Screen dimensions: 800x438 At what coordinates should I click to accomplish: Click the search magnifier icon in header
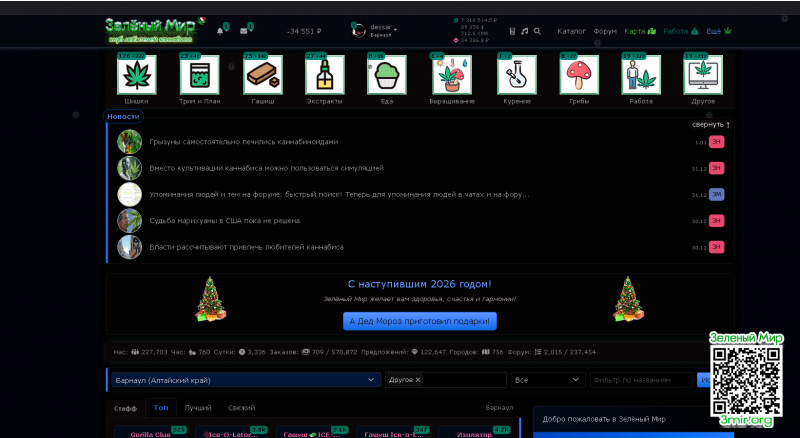[x=537, y=31]
